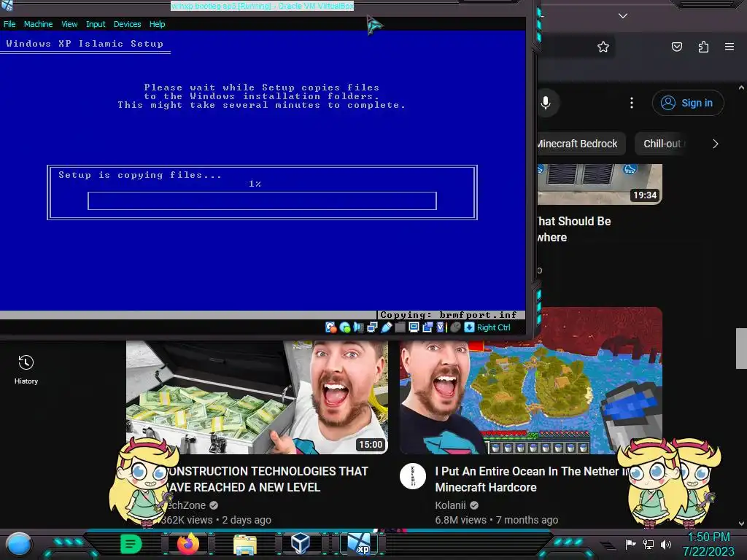Click the setup copying progress bar
This screenshot has width=747, height=560.
coord(262,201)
